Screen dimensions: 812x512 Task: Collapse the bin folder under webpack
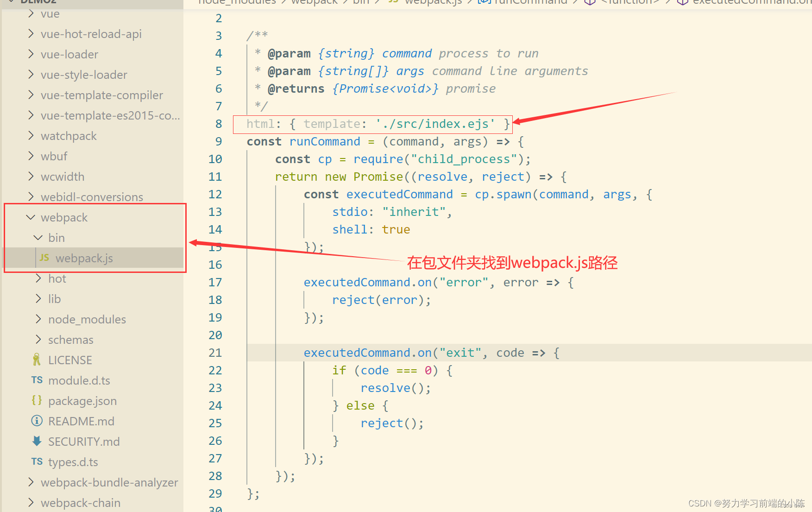point(38,237)
